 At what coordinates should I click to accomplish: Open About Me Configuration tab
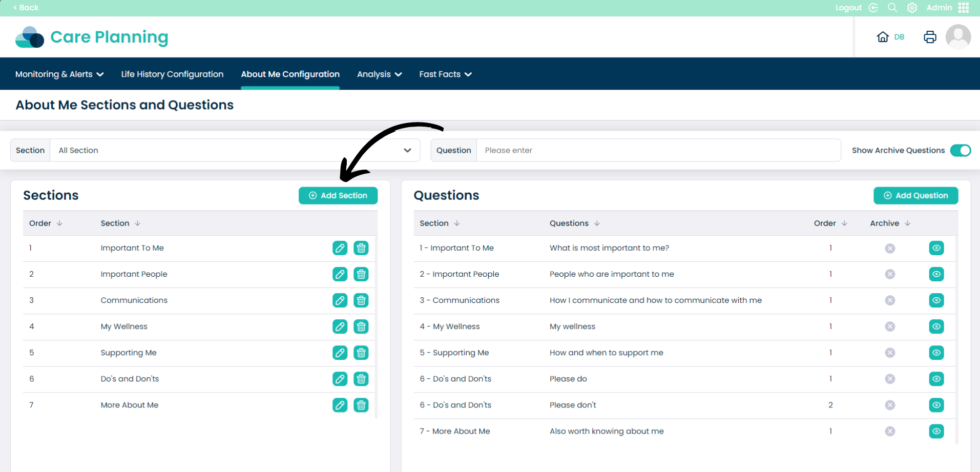[290, 74]
